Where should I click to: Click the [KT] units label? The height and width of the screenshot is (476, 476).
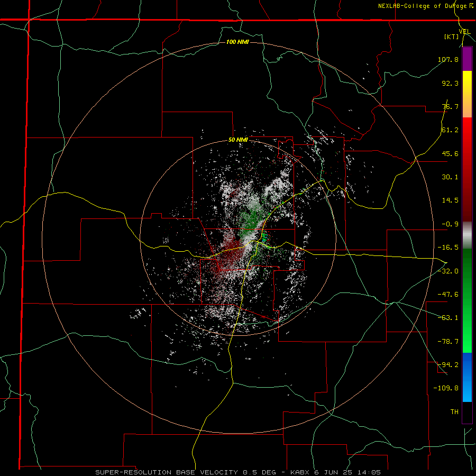pyautogui.click(x=452, y=36)
